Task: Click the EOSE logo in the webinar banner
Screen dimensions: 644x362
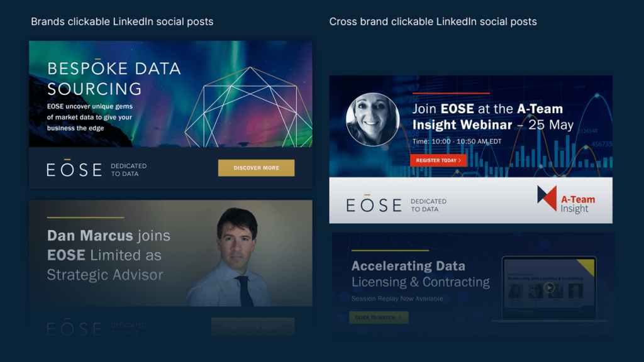Action: pos(374,204)
